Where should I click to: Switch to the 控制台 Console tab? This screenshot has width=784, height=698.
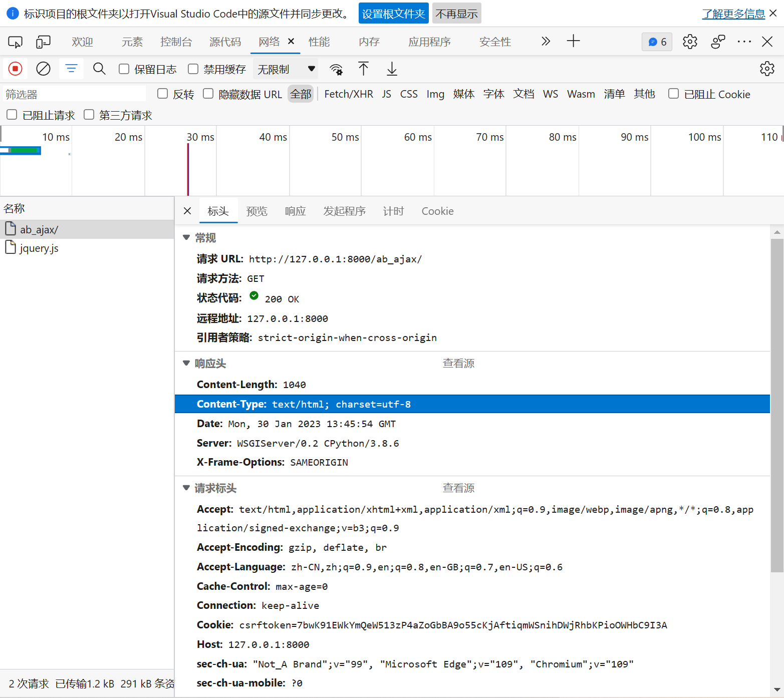[x=176, y=42]
